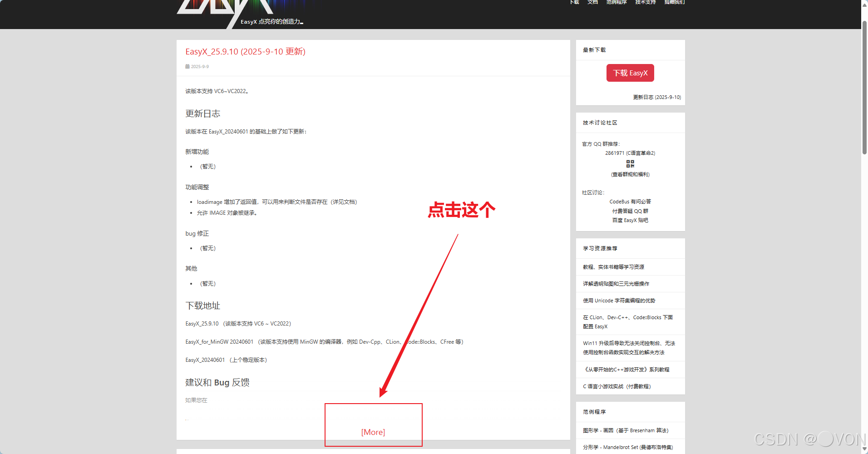Click the 下载地址 heading
This screenshot has width=868, height=454.
point(202,306)
